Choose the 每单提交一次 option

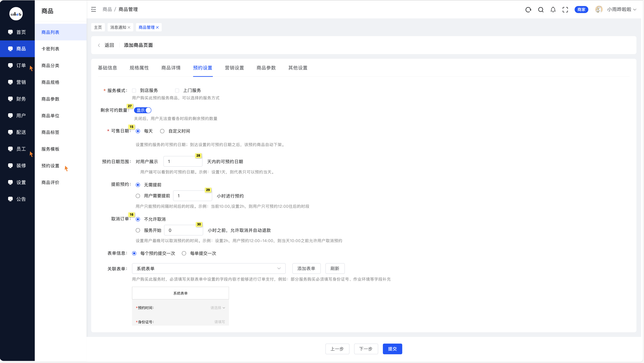point(184,253)
